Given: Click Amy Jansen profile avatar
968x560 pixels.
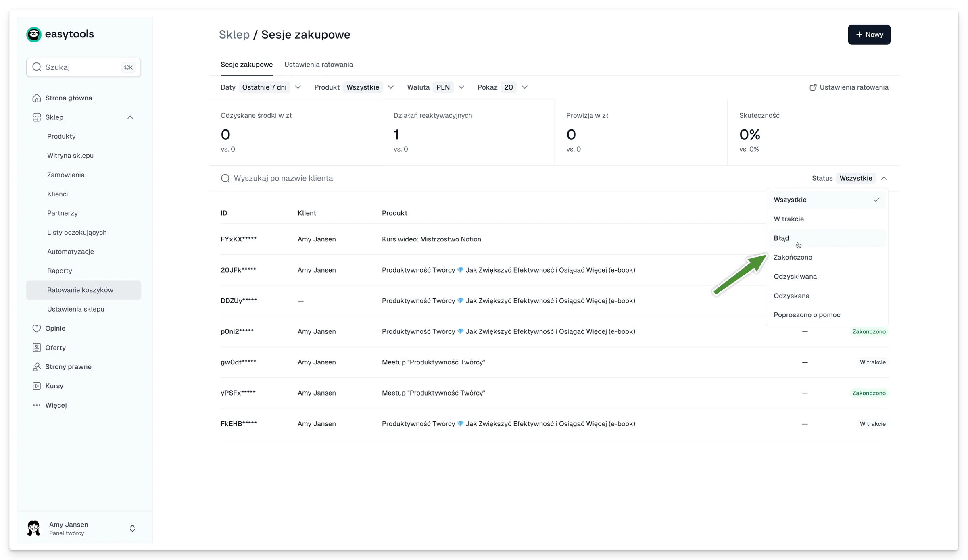Looking at the screenshot, I should [x=34, y=528].
